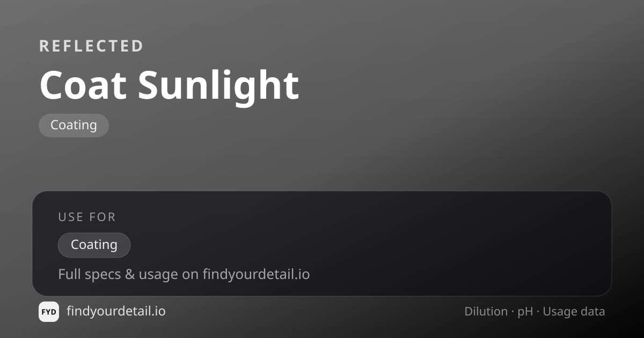This screenshot has height=338, width=644.
Task: Click the pH label in footer
Action: click(x=525, y=312)
